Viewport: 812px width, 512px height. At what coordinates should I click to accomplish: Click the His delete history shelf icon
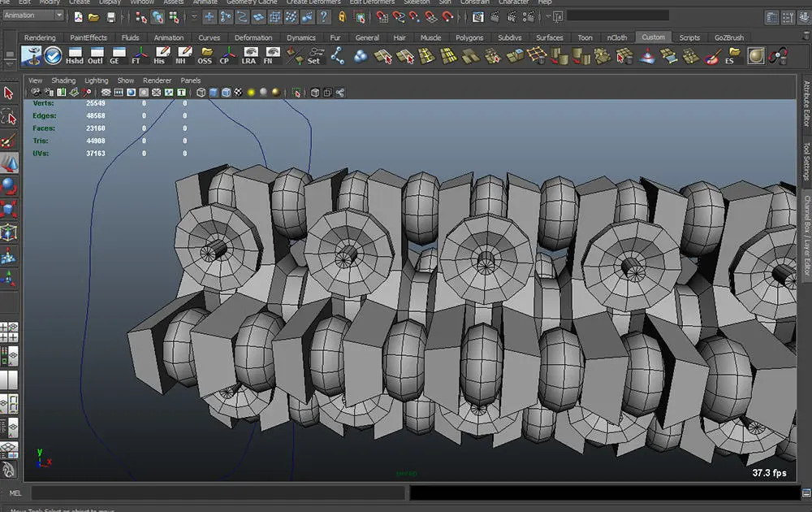[x=162, y=55]
